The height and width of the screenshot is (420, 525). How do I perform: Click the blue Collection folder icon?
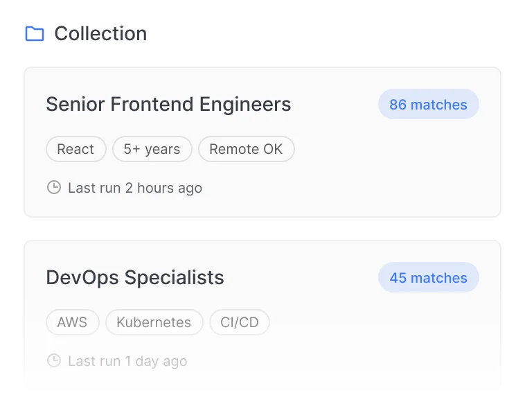click(35, 33)
